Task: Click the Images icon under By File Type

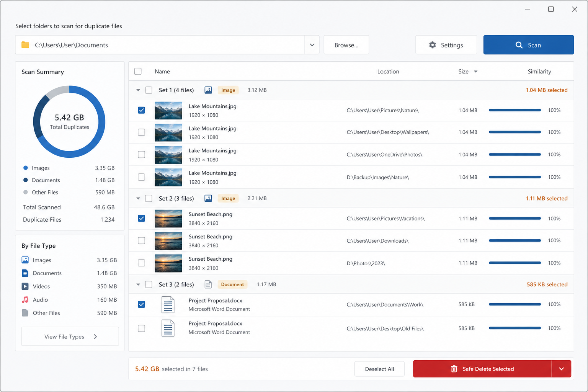Action: coord(25,260)
